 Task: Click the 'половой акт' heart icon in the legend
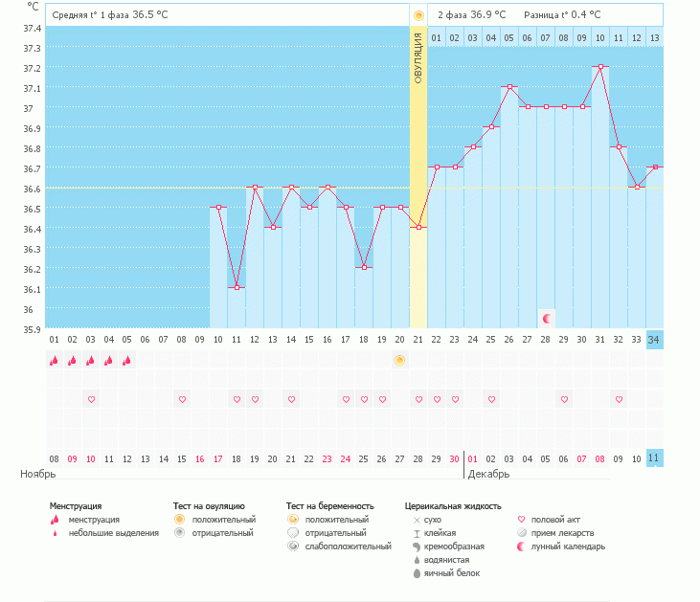[522, 520]
